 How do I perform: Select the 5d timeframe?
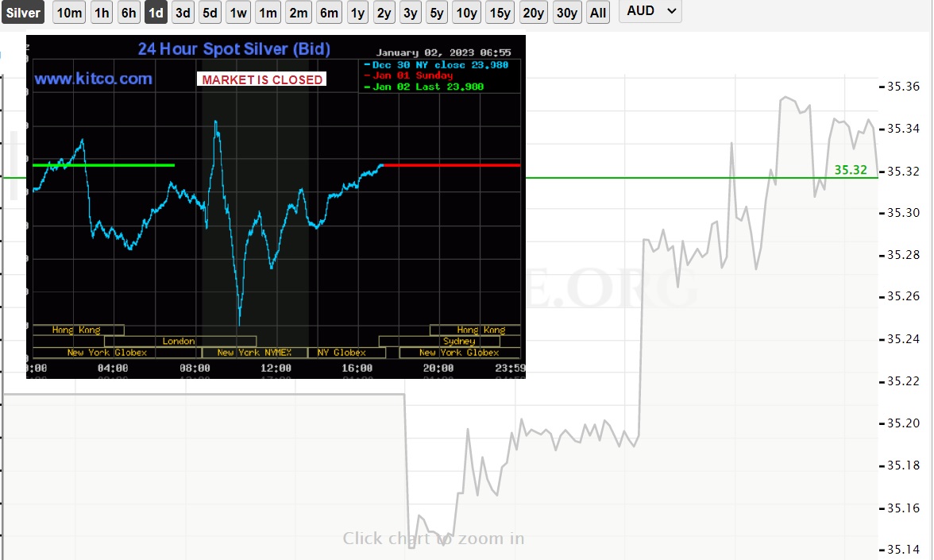210,13
